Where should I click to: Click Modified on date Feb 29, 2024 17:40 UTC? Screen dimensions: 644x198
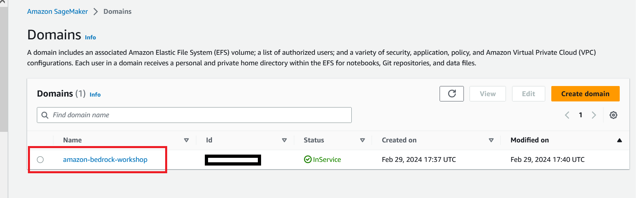click(548, 160)
